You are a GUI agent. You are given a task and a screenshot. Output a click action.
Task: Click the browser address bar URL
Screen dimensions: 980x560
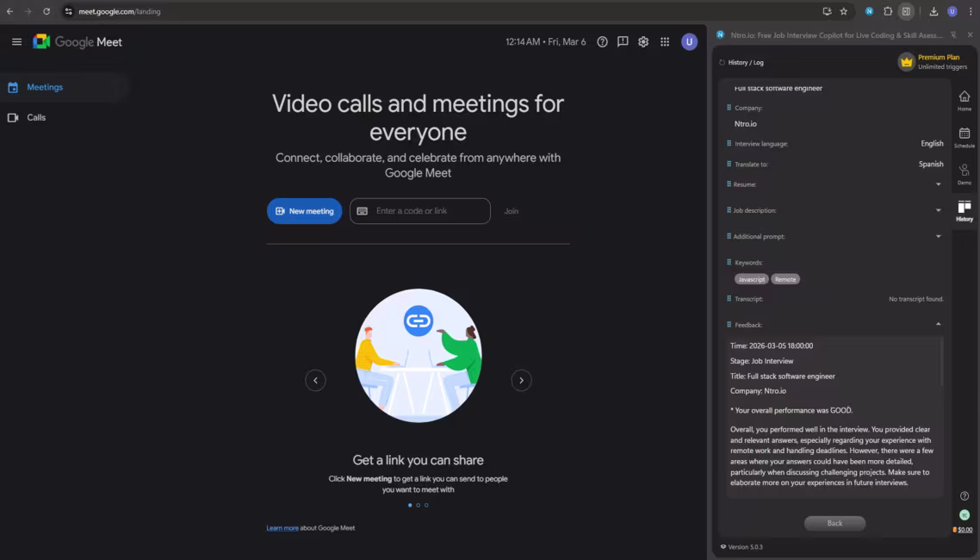point(120,11)
